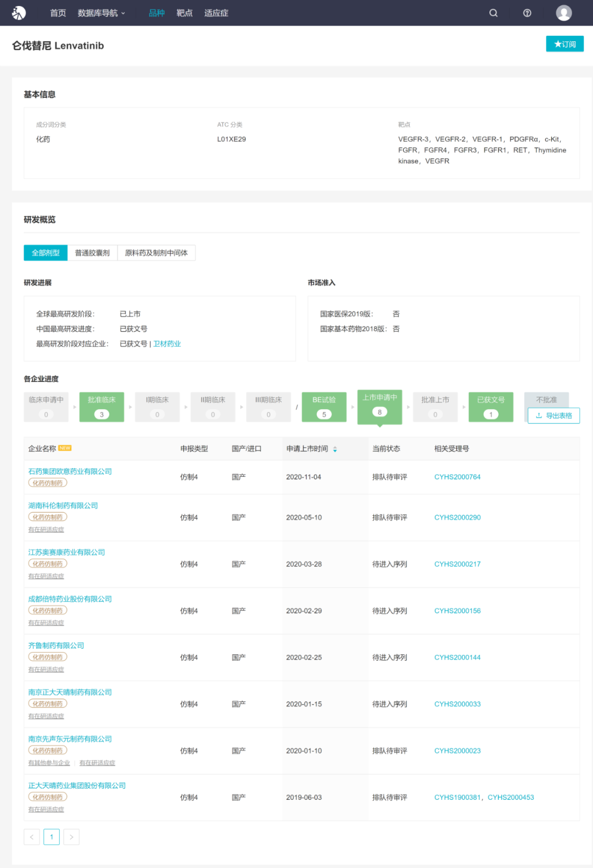Select the 批准临床 stage box
The width and height of the screenshot is (593, 868).
tap(102, 407)
